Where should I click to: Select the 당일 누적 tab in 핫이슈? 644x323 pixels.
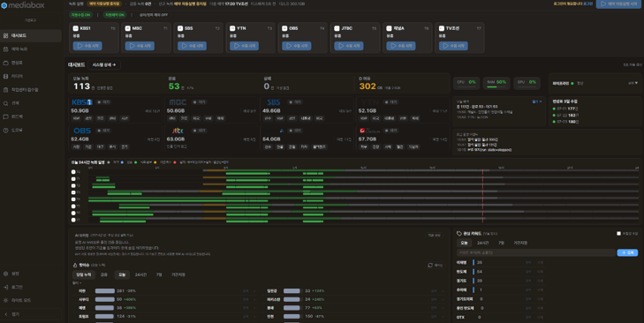pos(83,274)
